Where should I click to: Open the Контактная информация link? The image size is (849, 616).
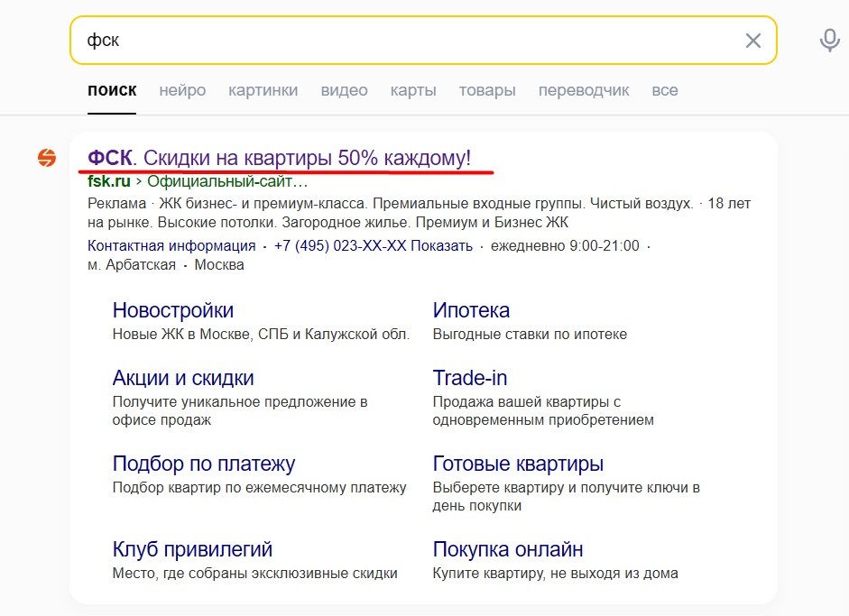(171, 245)
